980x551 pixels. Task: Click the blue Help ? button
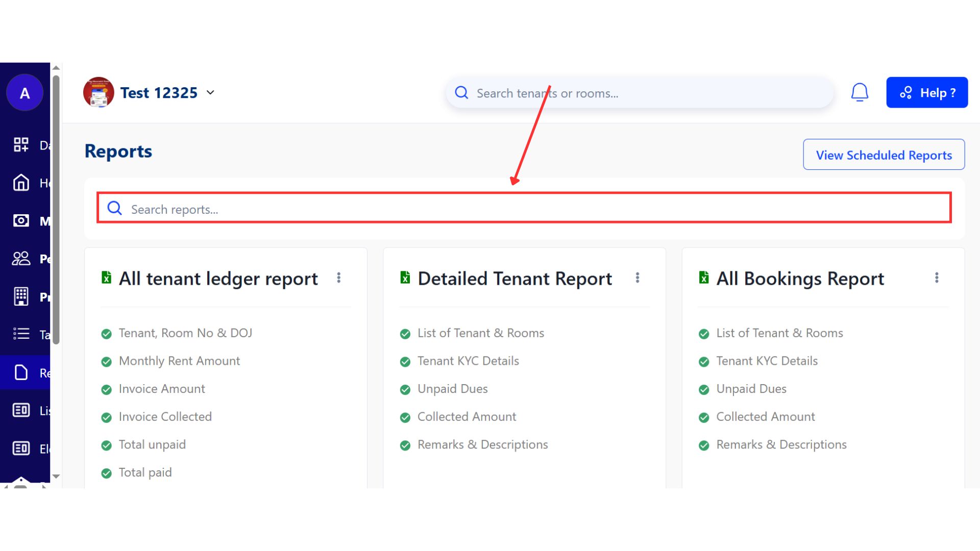coord(927,92)
